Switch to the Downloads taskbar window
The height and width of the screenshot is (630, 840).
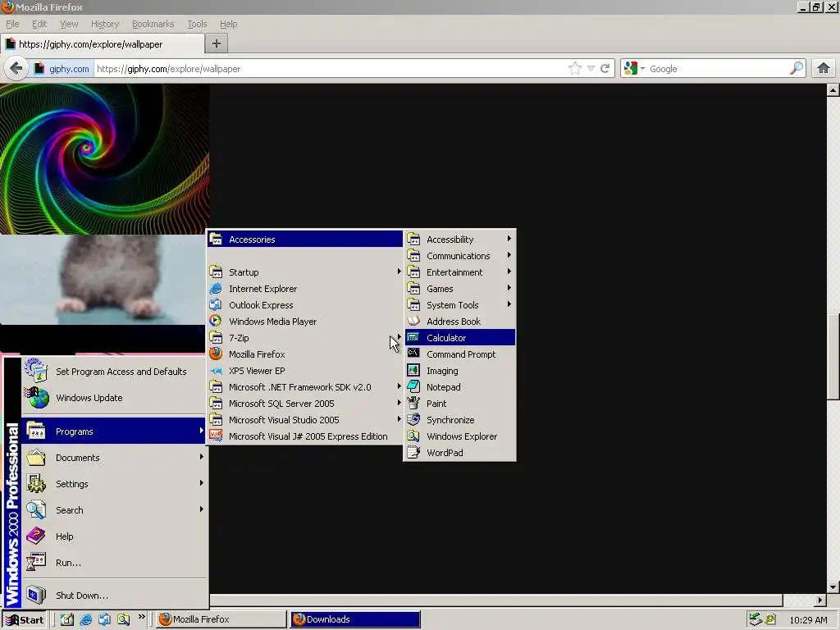pyautogui.click(x=355, y=619)
